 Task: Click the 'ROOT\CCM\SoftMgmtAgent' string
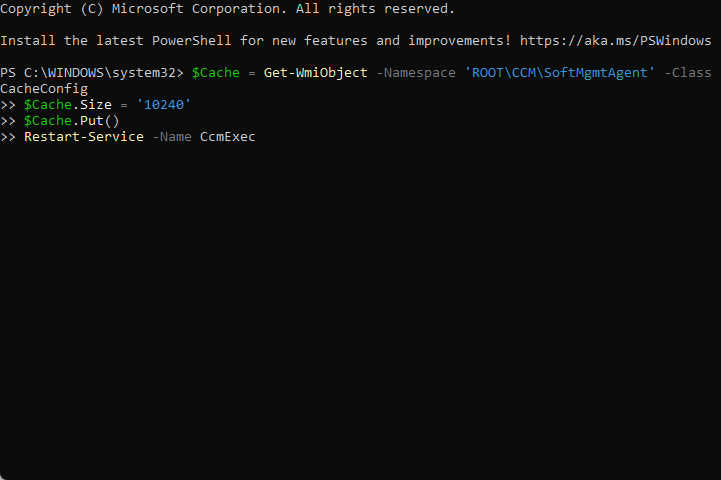[x=560, y=73]
